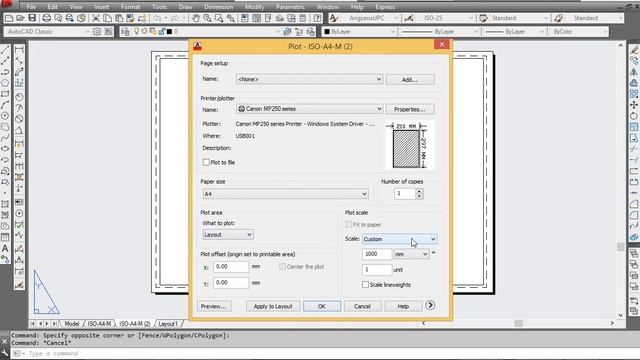Click the printer Properties... button

click(410, 109)
